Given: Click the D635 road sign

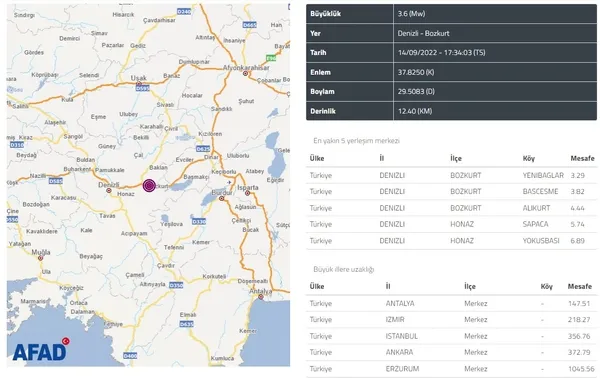Looking at the screenshot, I should (186, 324).
